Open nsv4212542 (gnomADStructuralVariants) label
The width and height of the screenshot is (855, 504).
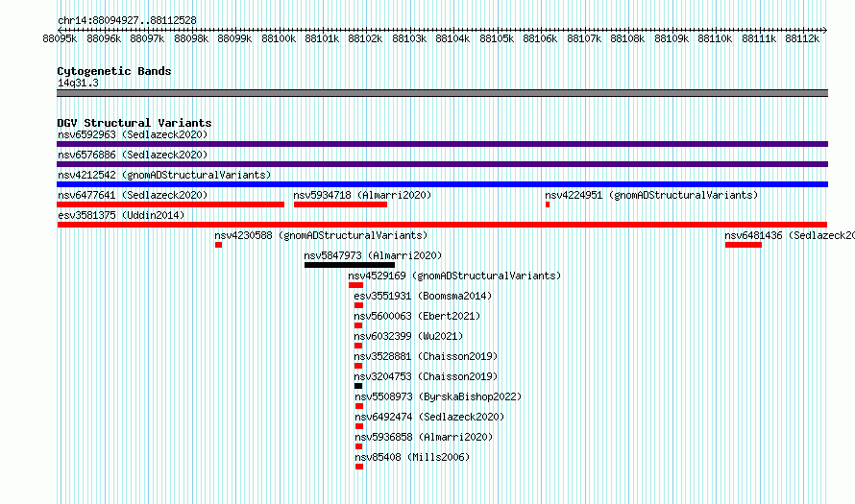point(164,175)
